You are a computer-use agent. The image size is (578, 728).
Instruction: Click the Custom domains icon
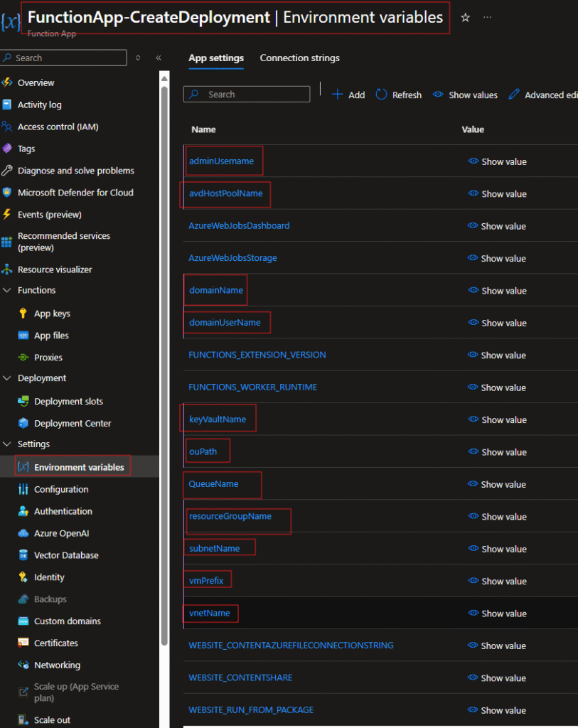pos(23,621)
